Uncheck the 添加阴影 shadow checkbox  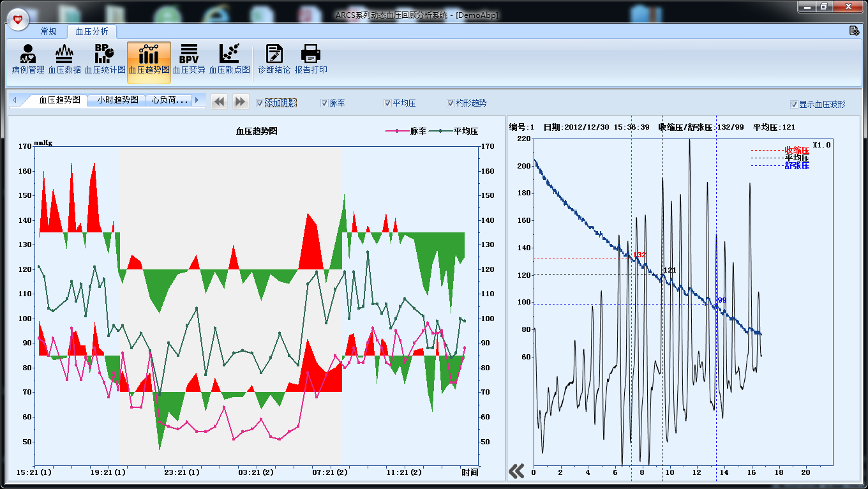click(260, 103)
